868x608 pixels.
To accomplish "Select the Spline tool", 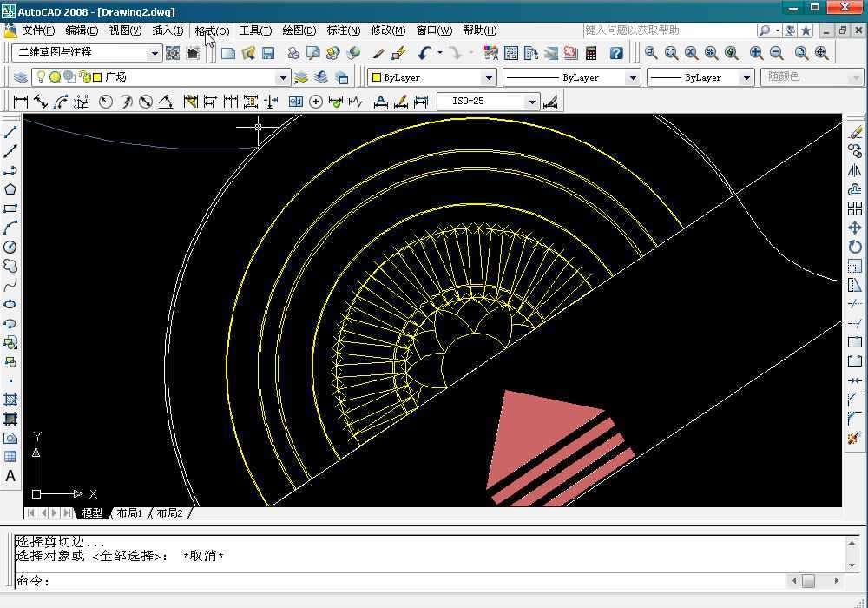I will (10, 286).
